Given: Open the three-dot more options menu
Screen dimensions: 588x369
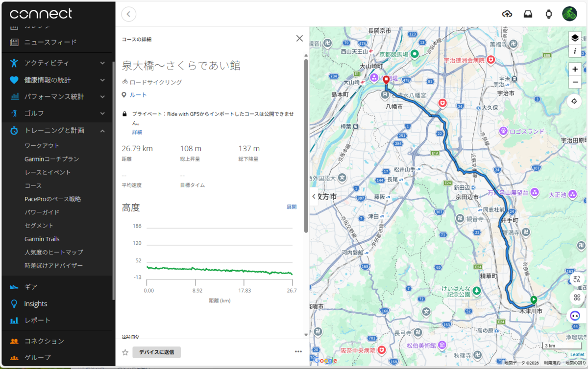Looking at the screenshot, I should [298, 351].
